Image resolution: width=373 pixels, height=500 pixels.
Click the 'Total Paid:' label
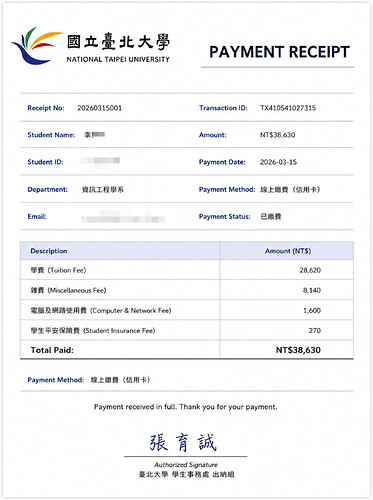click(x=52, y=350)
